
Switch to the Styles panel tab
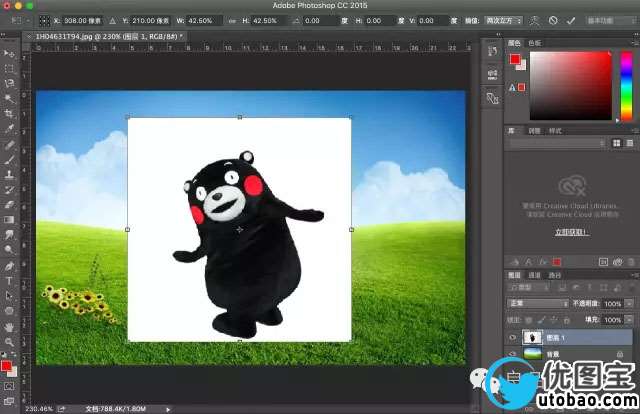click(x=555, y=131)
